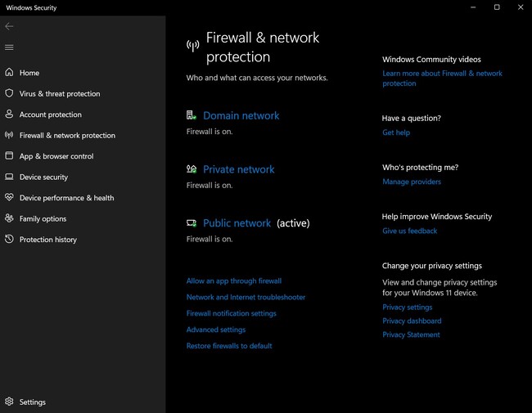Click the Public network bench icon
The height and width of the screenshot is (413, 532).
[192, 222]
